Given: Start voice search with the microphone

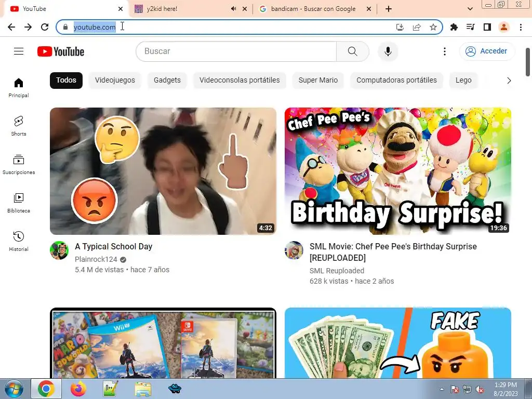Looking at the screenshot, I should coord(388,51).
